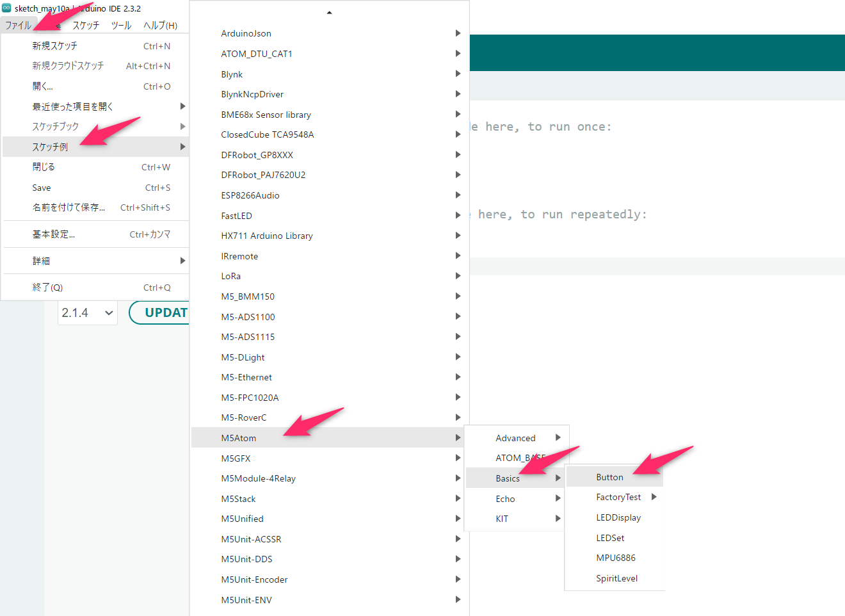Open Basics submenu under M5Atom
This screenshot has width=845, height=616.
click(516, 478)
